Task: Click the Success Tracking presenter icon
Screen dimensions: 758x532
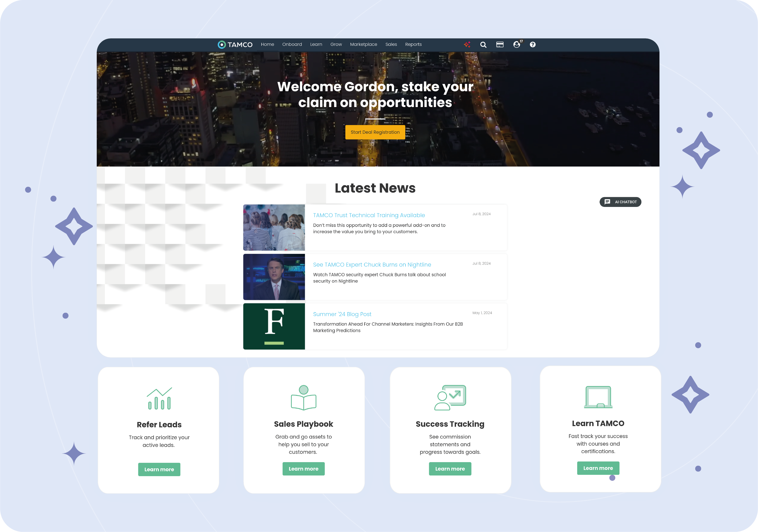Action: [450, 397]
